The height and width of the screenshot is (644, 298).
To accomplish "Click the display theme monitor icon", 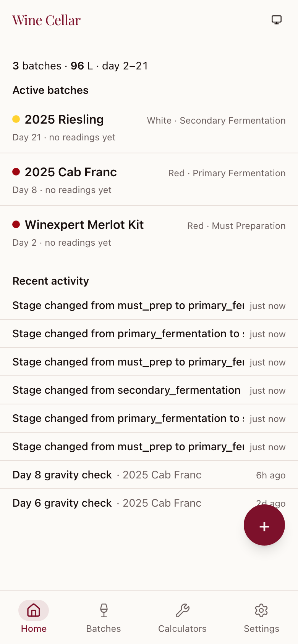I will 277,20.
